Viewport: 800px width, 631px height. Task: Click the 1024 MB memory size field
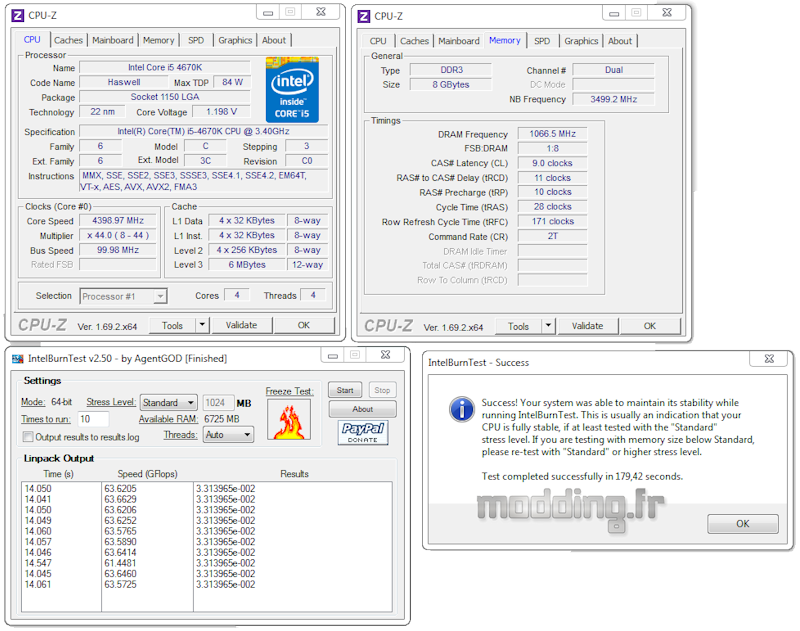click(218, 402)
